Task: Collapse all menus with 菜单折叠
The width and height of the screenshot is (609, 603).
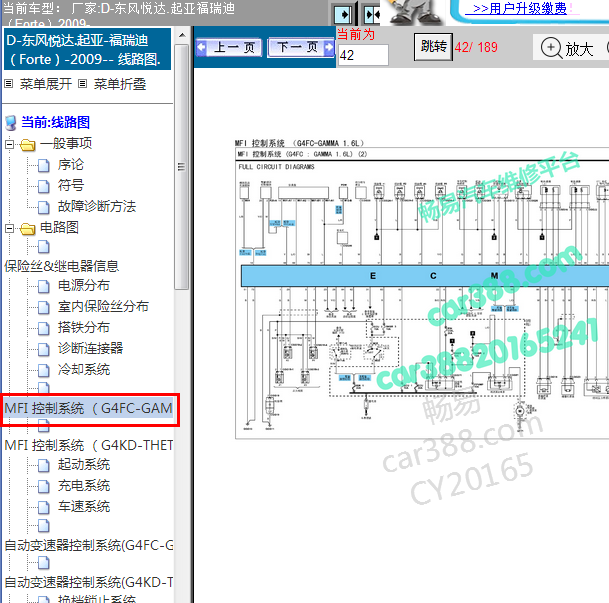Action: 120,84
